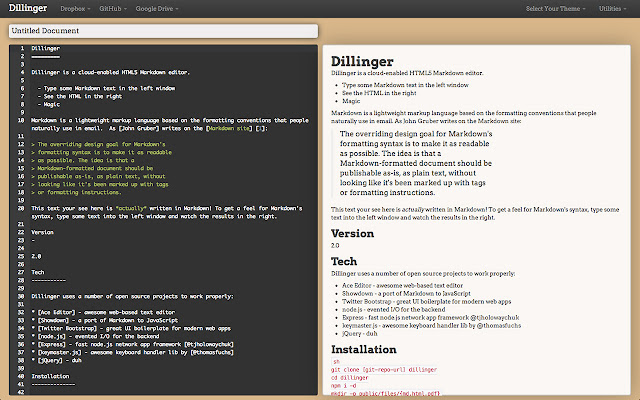
Task: Click editor blockquote line 'The overriding design goal'
Action: tap(98, 144)
